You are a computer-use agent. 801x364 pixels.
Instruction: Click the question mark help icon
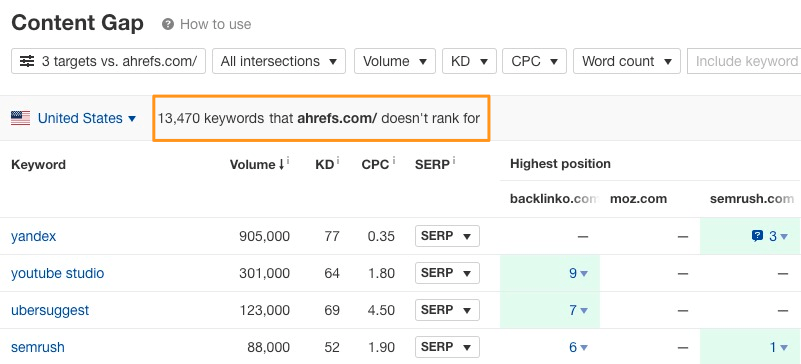[168, 24]
